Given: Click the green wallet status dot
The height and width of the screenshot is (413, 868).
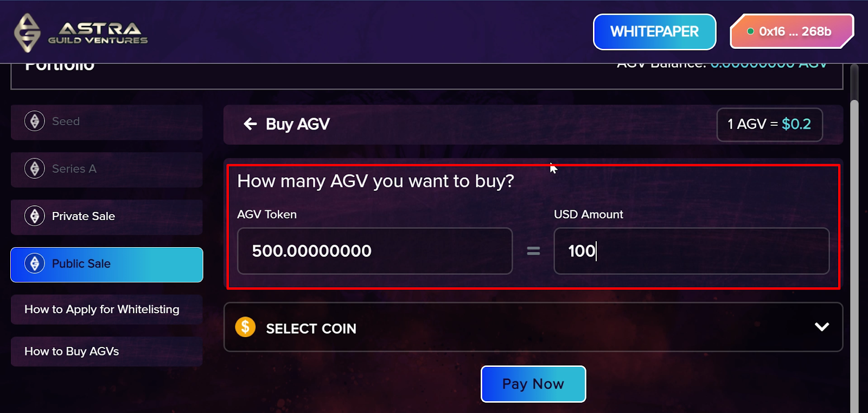Looking at the screenshot, I should click(x=751, y=31).
